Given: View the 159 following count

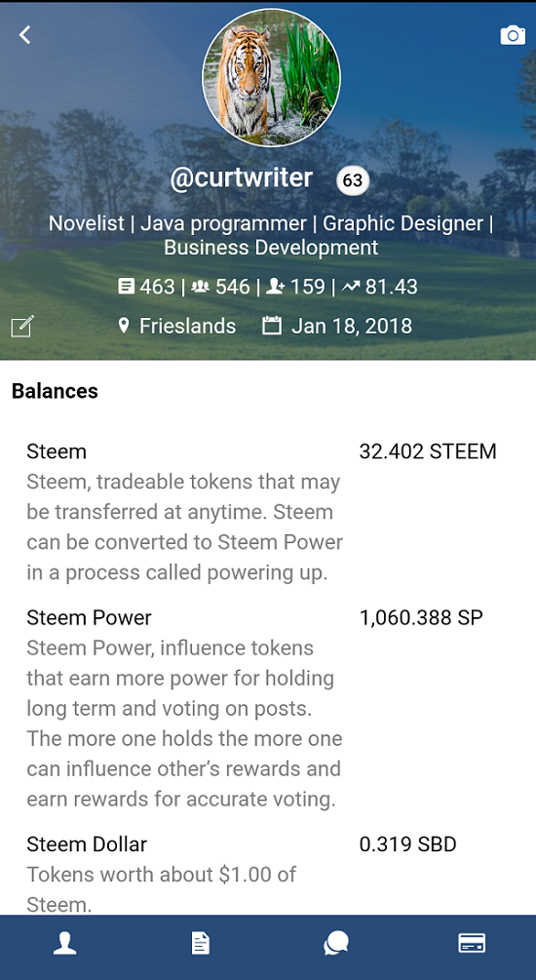Looking at the screenshot, I should click(x=295, y=287).
